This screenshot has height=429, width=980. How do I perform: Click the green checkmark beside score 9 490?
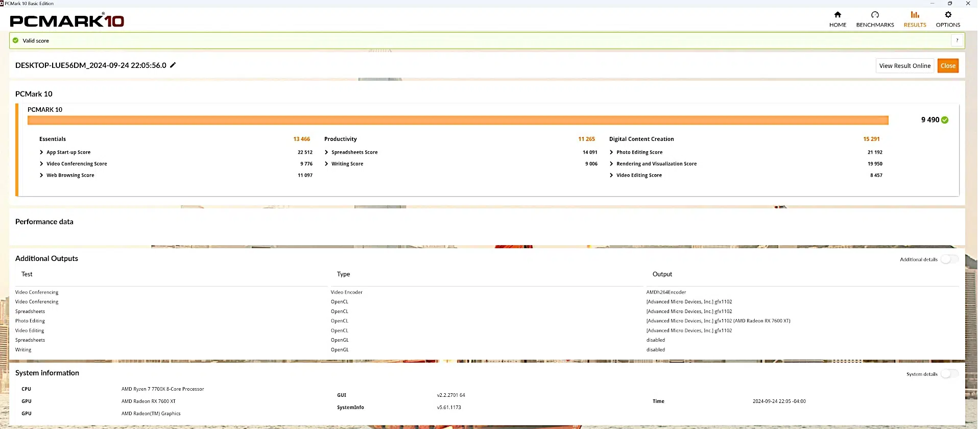pyautogui.click(x=945, y=120)
